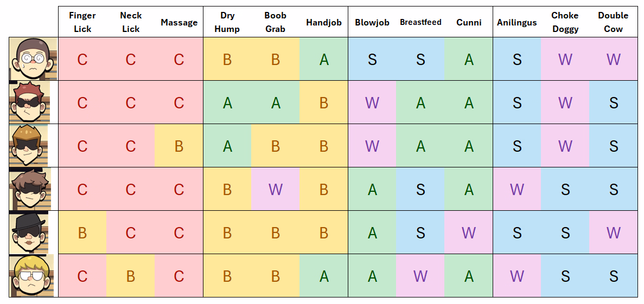The image size is (644, 304).
Task: Click the yellow B cell under Neck Lick
Action: (x=131, y=276)
